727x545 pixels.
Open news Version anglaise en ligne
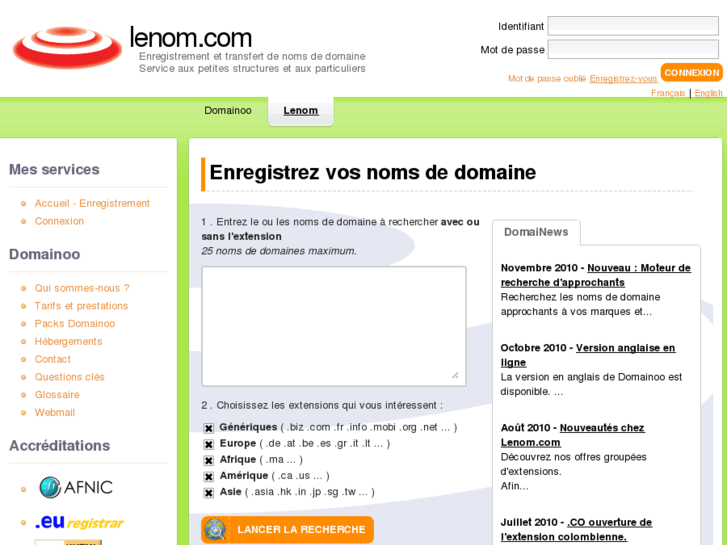pyautogui.click(x=588, y=355)
